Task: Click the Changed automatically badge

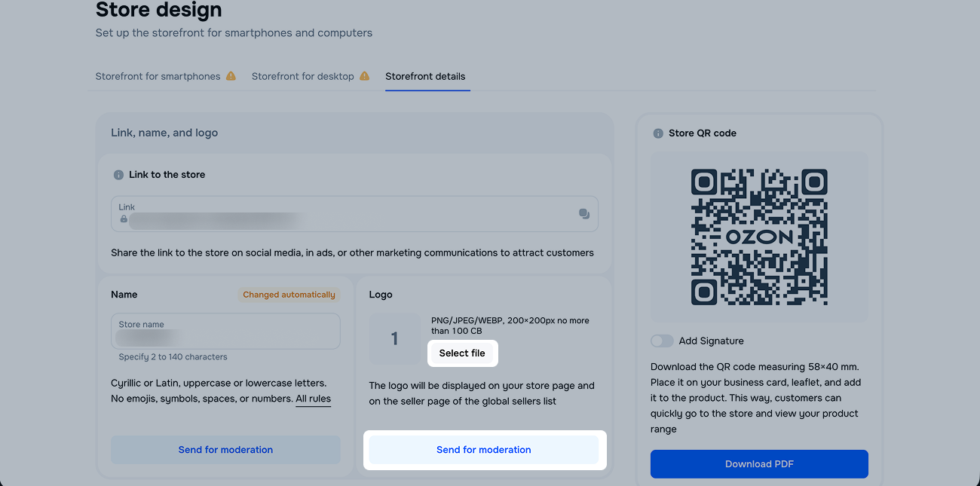Action: tap(289, 295)
